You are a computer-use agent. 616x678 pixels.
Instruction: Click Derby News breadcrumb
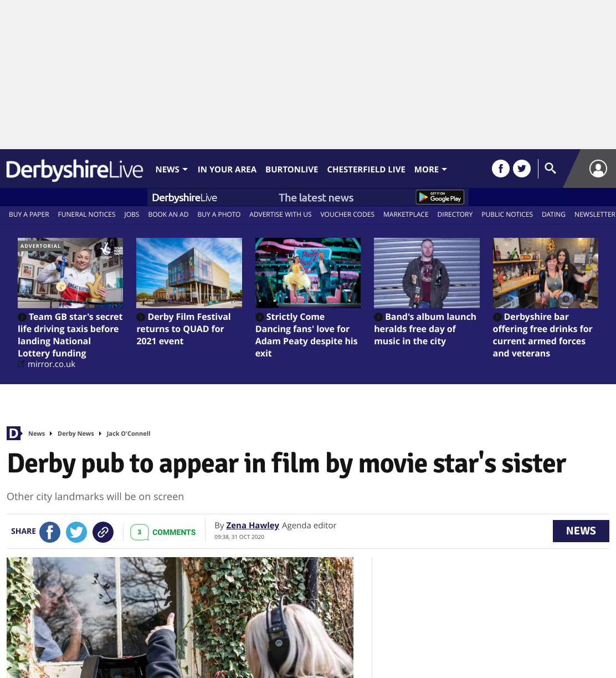pos(76,434)
